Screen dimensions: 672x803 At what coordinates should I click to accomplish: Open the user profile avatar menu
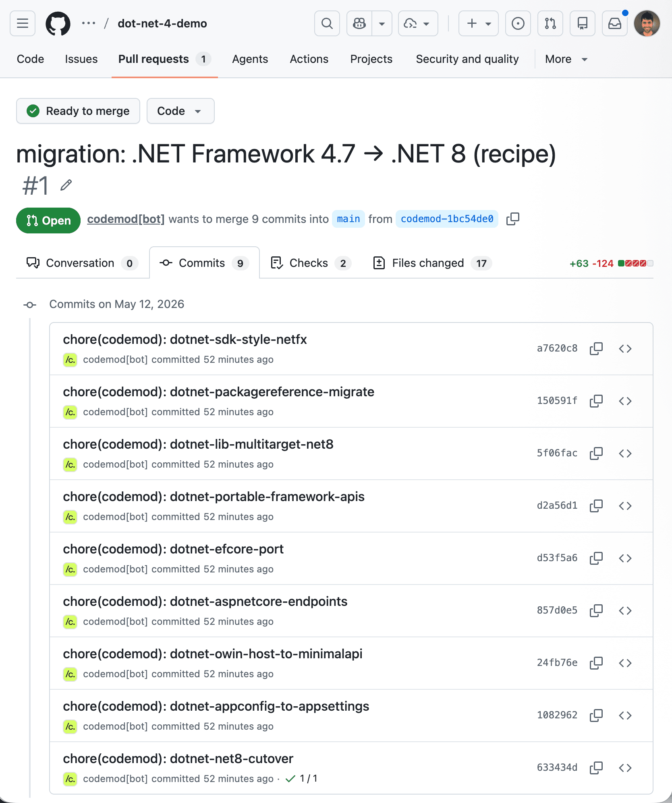point(647,23)
